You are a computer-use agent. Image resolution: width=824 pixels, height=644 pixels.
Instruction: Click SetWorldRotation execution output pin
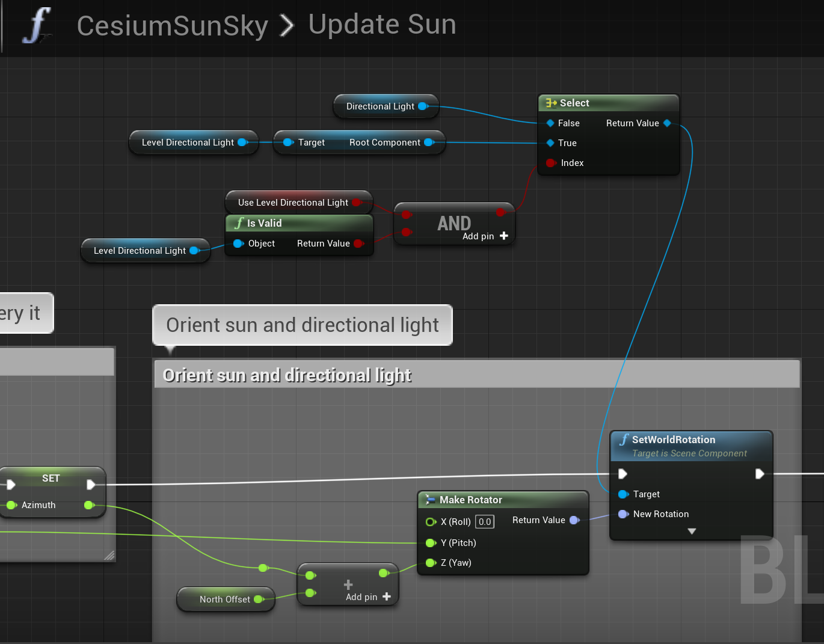click(760, 474)
